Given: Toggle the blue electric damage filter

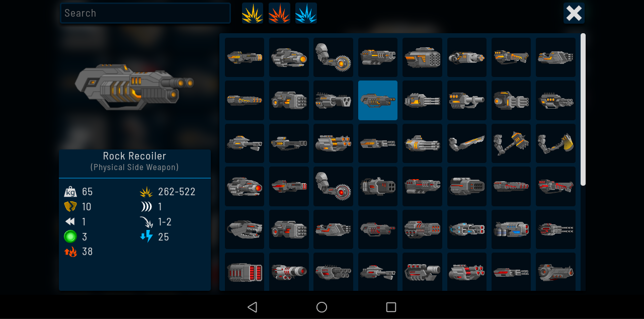Looking at the screenshot, I should [x=306, y=13].
